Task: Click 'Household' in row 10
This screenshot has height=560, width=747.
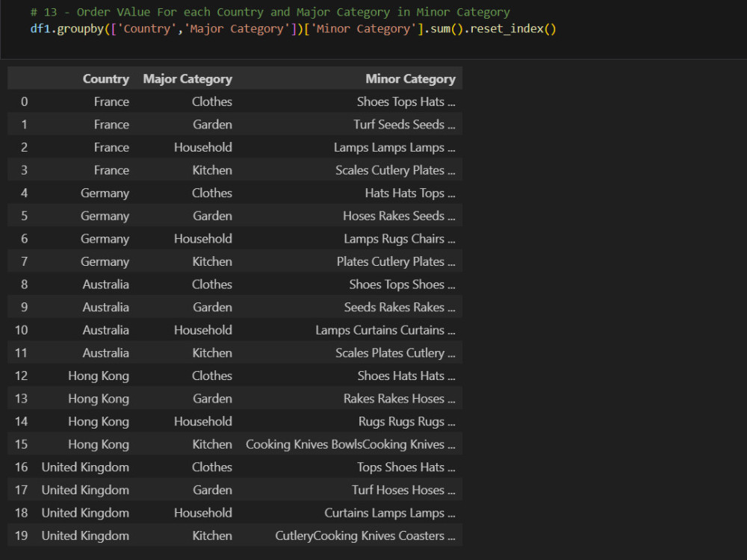Action: [203, 330]
